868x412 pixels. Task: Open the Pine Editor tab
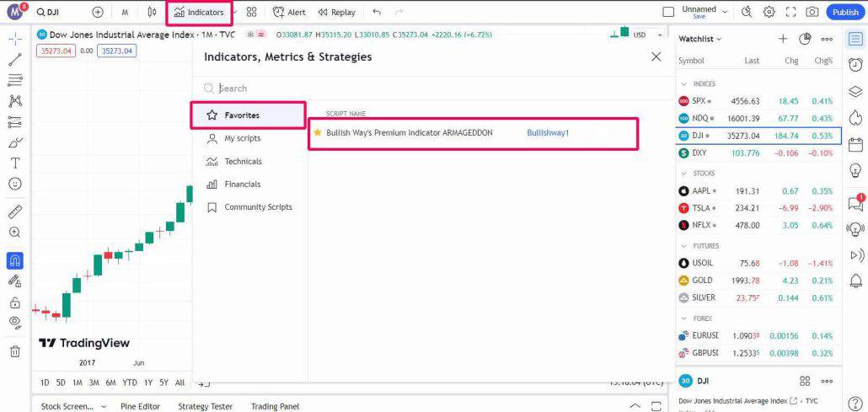pos(140,406)
